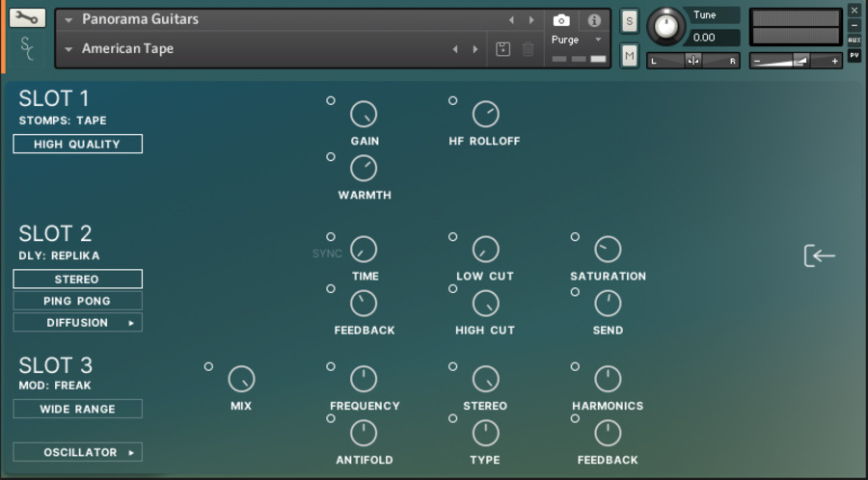Screen dimensions: 868x480
Task: Expand the DIFFUSION dropdown
Action: tap(77, 323)
